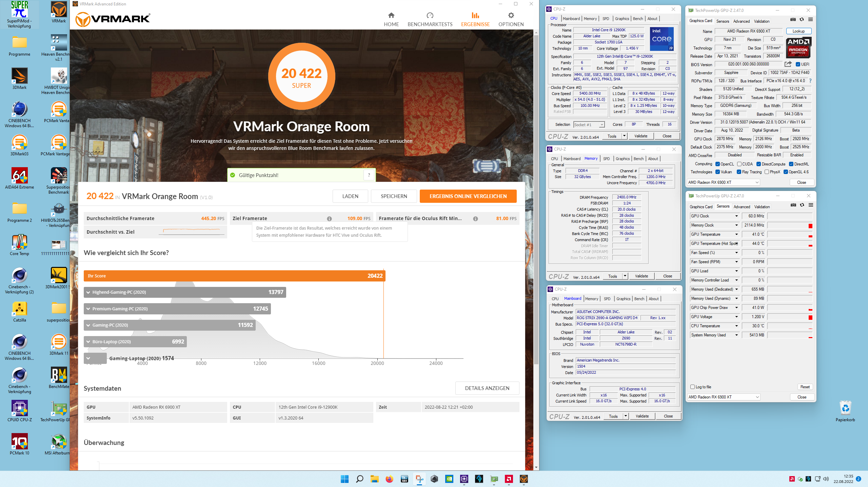Click Lookup in GPU-Z
The image size is (868, 487).
[x=798, y=31]
